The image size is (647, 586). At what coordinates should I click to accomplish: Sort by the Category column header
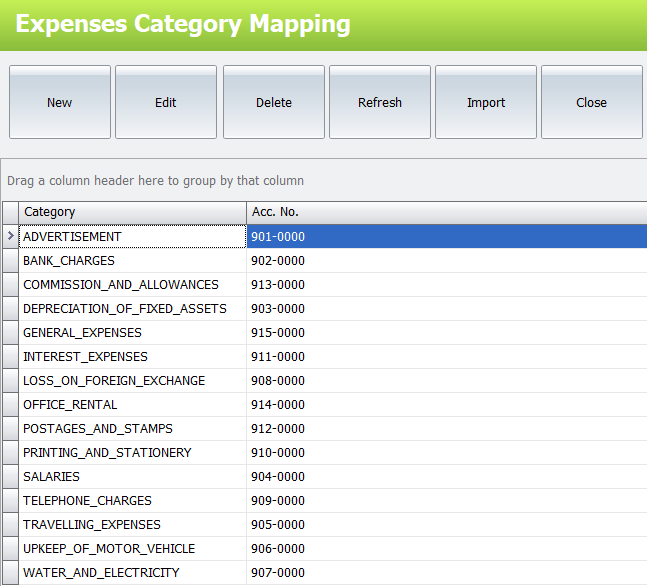tap(132, 212)
